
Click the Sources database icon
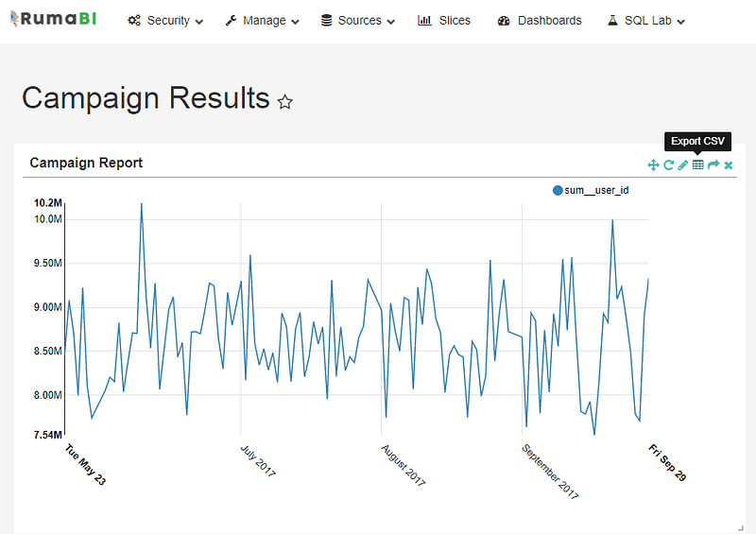tap(326, 20)
